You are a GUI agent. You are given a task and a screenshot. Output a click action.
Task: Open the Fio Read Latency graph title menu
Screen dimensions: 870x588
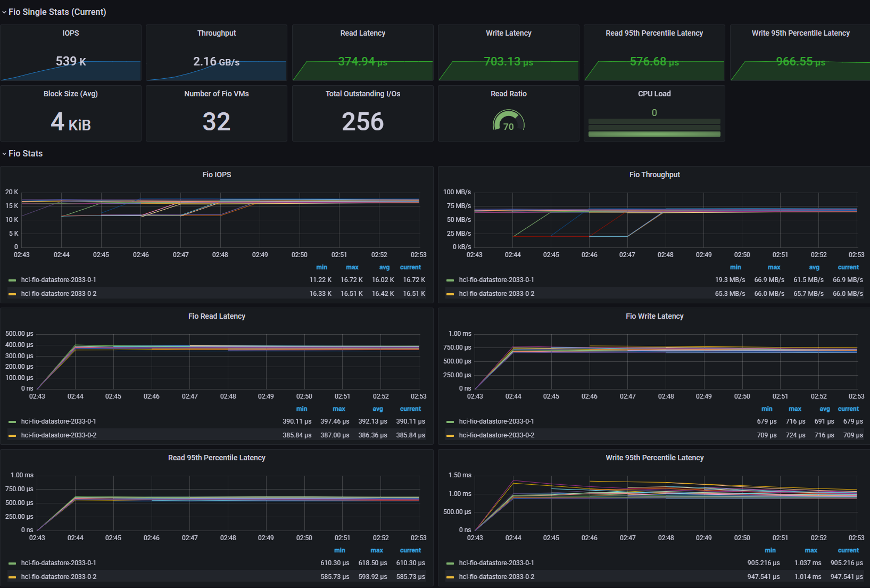coord(217,316)
